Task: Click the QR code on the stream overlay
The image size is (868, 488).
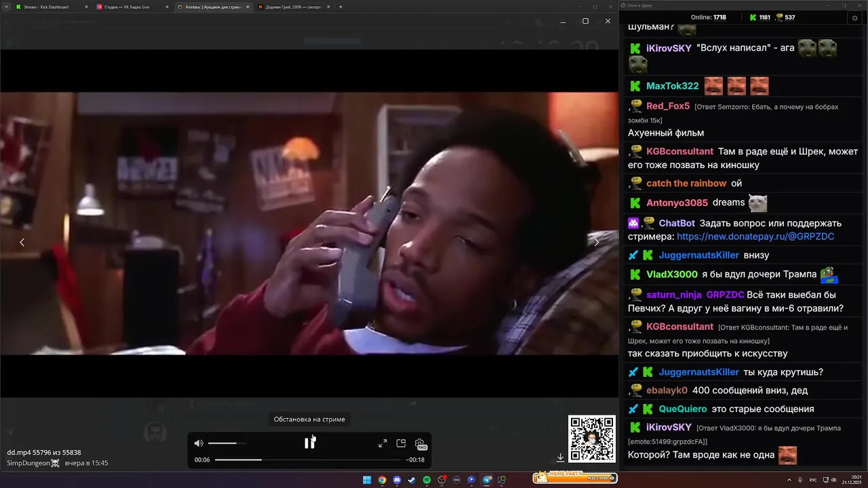Action: coord(592,439)
